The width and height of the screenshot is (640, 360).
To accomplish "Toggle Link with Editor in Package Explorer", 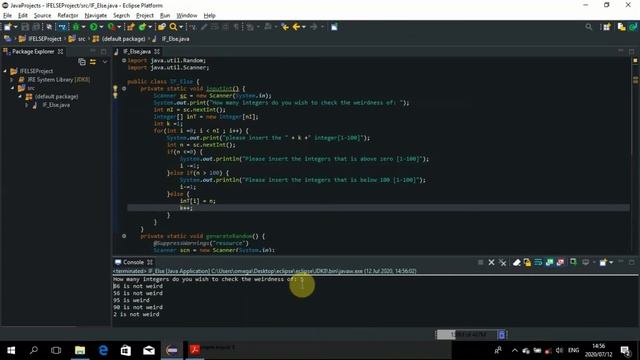I will [x=93, y=62].
